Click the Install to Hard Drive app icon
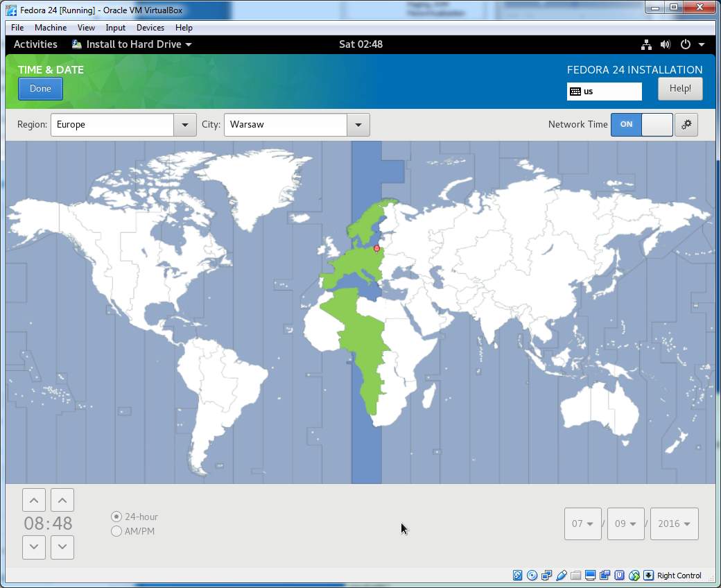This screenshot has height=588, width=721. point(77,44)
